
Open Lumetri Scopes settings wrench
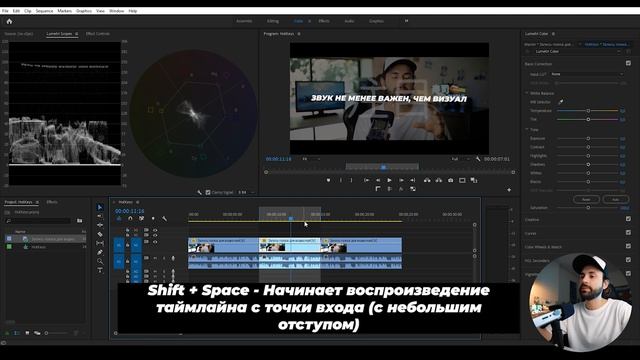point(200,192)
